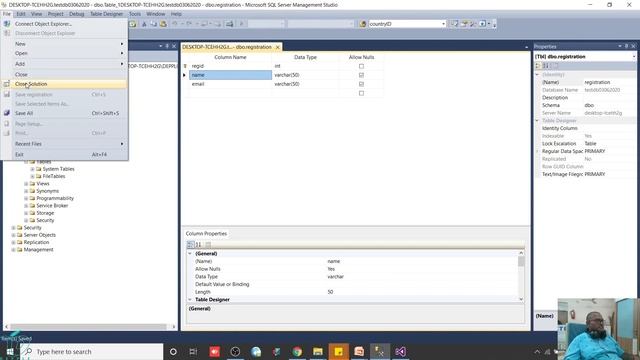
Task: Choose Save All in File menu
Action: point(64,113)
